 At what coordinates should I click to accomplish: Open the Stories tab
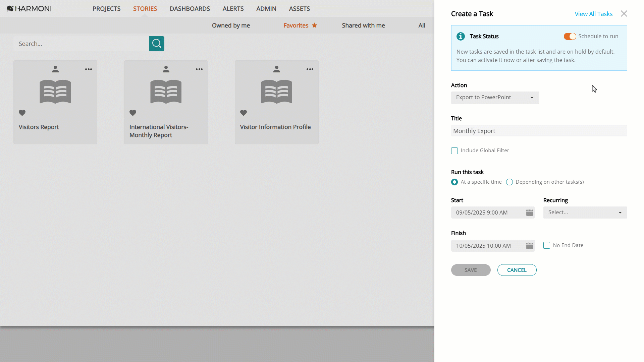coord(145,9)
